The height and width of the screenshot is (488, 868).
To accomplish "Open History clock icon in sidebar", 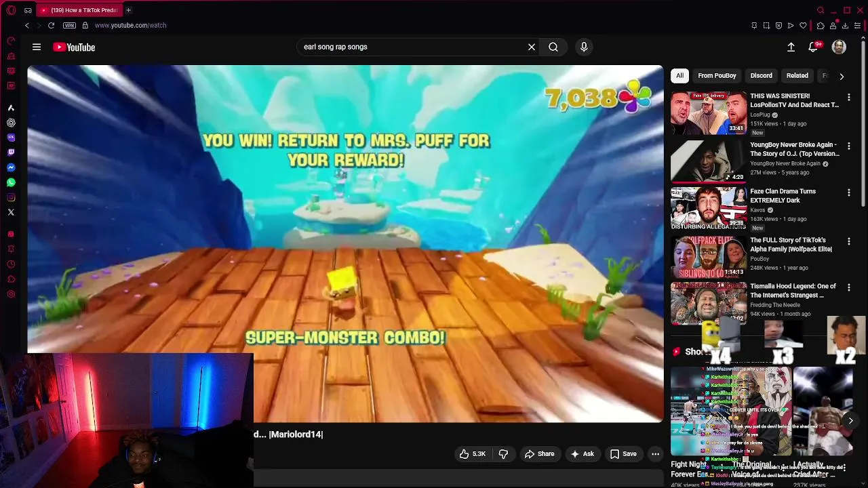I will [11, 264].
